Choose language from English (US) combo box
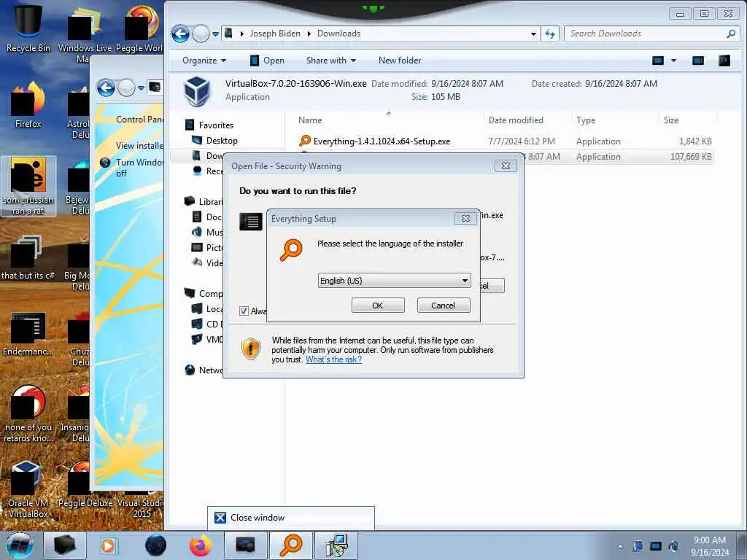Viewport: 747px width, 560px height. pyautogui.click(x=394, y=281)
